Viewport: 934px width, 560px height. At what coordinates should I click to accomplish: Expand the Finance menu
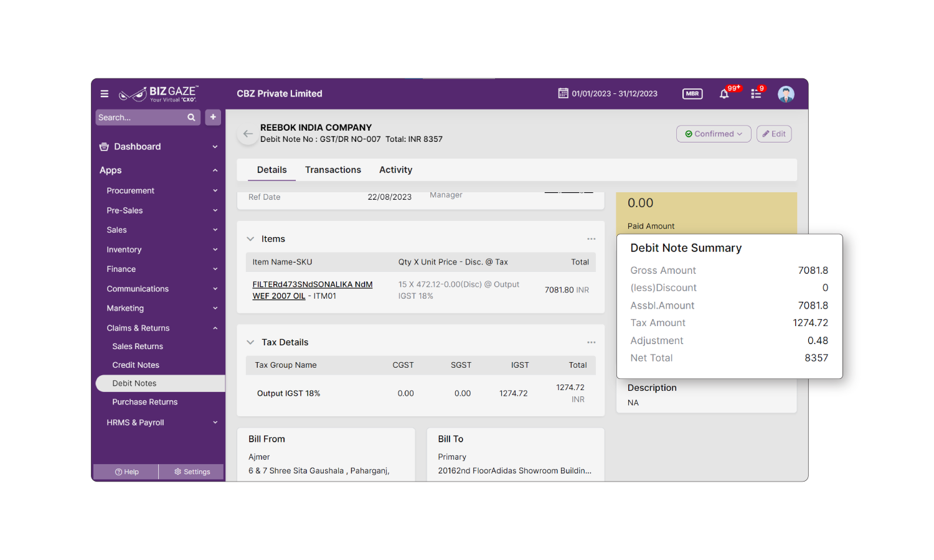point(215,269)
